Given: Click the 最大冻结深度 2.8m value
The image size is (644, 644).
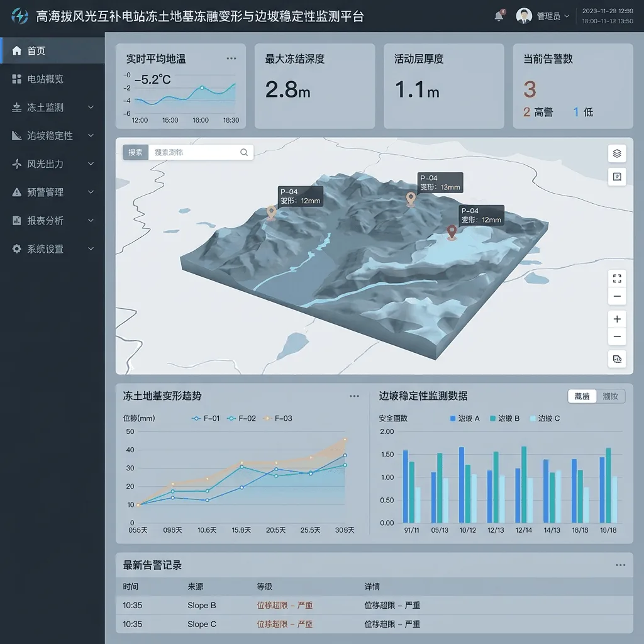Looking at the screenshot, I should point(287,89).
